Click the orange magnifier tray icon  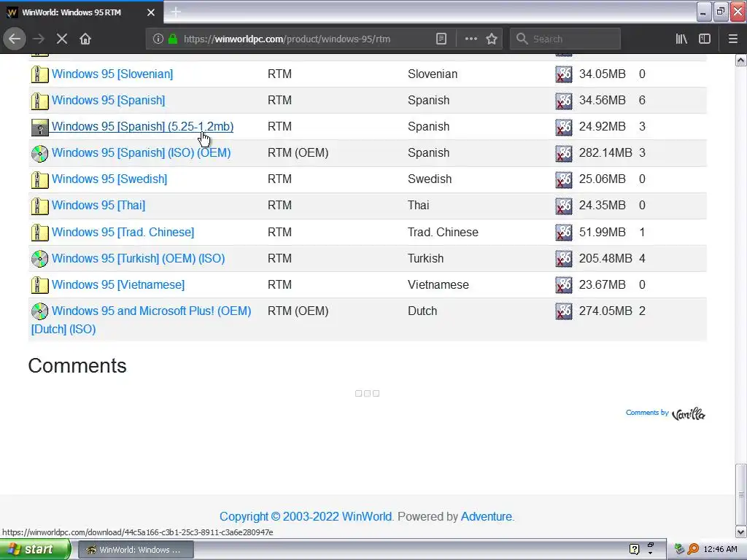coord(693,550)
